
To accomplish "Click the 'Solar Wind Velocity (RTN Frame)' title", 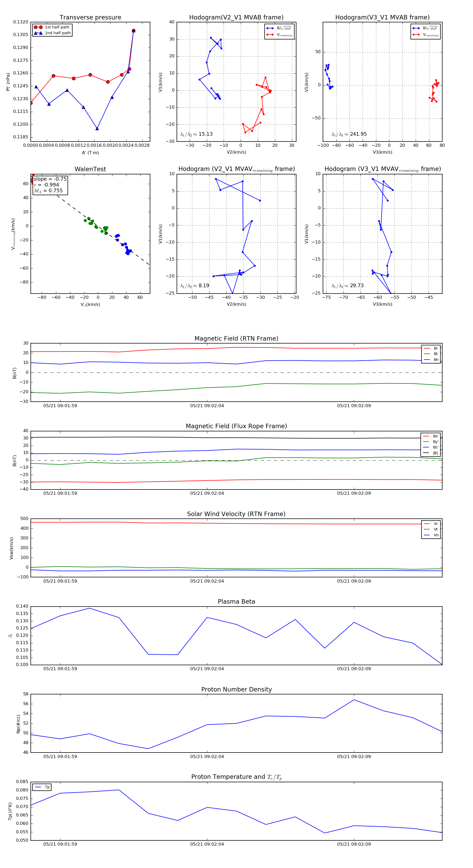I will [x=236, y=514].
